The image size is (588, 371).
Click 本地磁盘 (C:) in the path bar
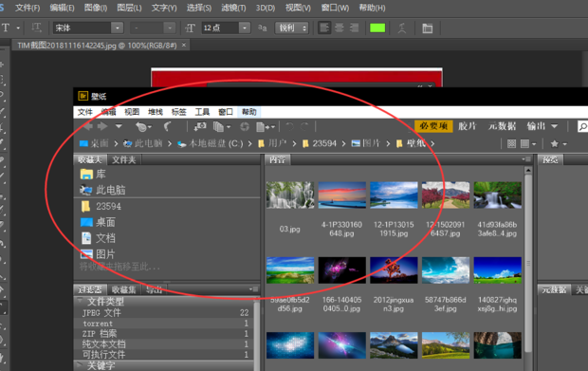click(x=210, y=143)
